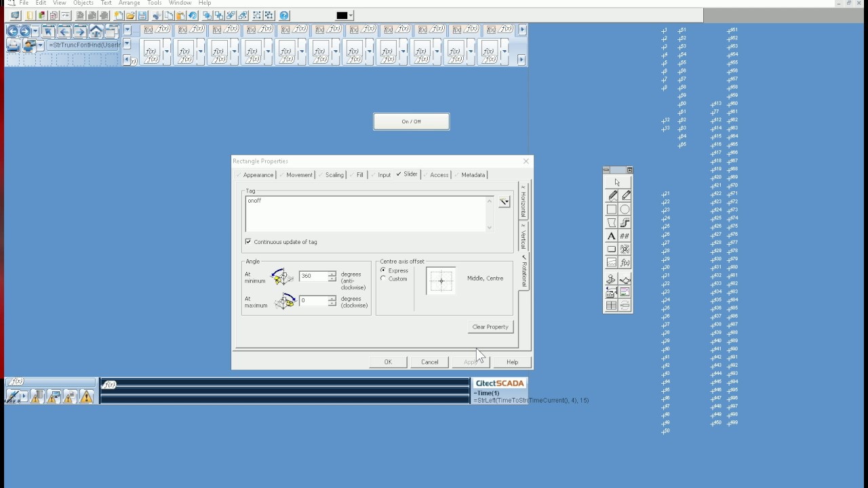Open the Metadata tab
This screenshot has height=488, width=868.
470,175
